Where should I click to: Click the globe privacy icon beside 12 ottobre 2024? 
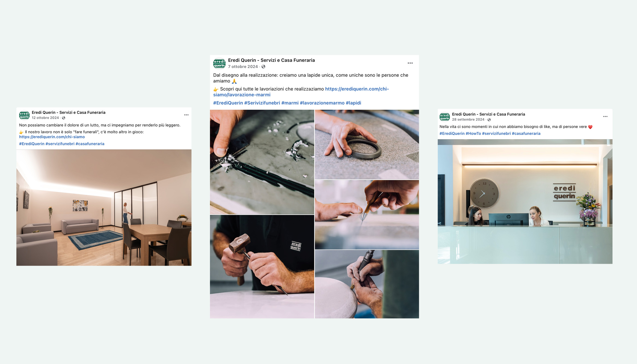[x=64, y=118]
